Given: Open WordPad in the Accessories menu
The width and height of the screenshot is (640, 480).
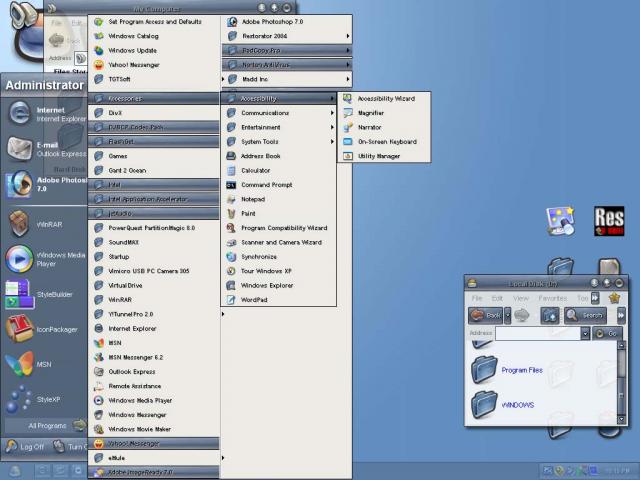Looking at the screenshot, I should [278, 300].
